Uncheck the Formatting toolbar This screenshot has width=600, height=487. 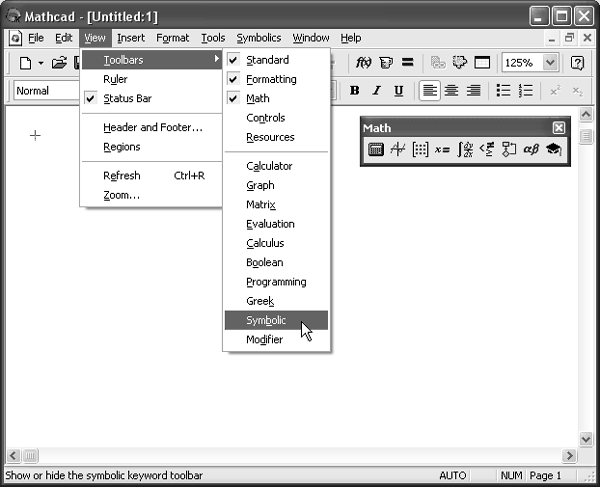pyautogui.click(x=276, y=79)
